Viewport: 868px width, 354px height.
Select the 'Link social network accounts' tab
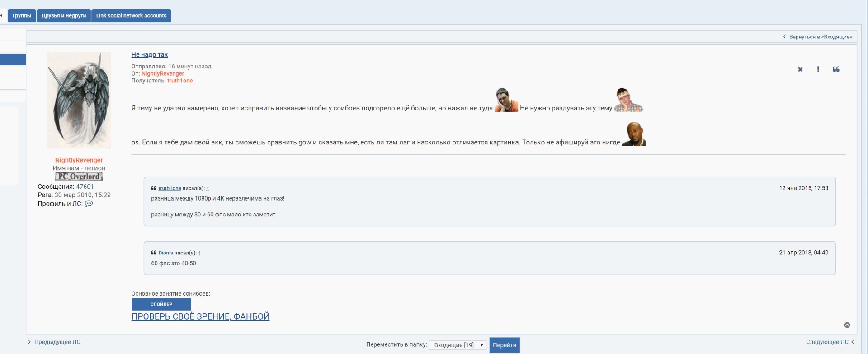pyautogui.click(x=131, y=15)
